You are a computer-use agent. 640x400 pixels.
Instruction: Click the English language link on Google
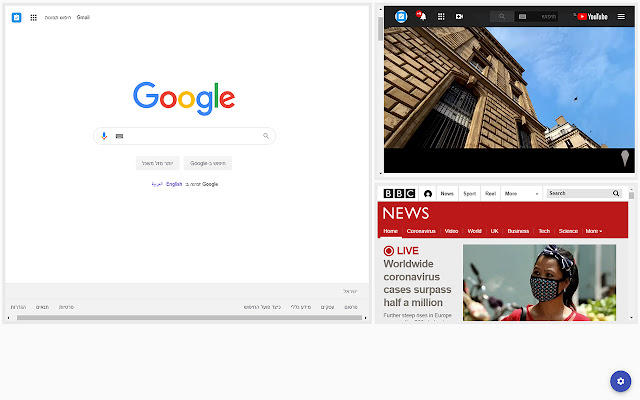click(x=174, y=184)
